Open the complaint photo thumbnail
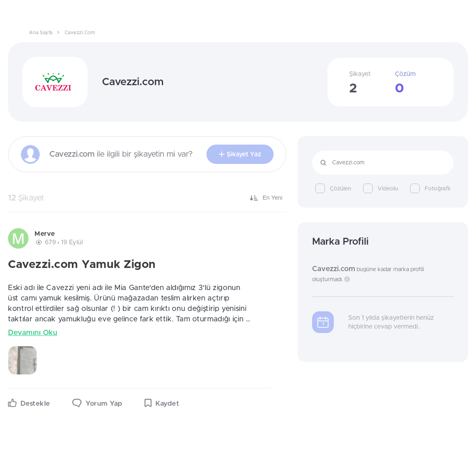This screenshot has height=476, width=476. [23, 360]
